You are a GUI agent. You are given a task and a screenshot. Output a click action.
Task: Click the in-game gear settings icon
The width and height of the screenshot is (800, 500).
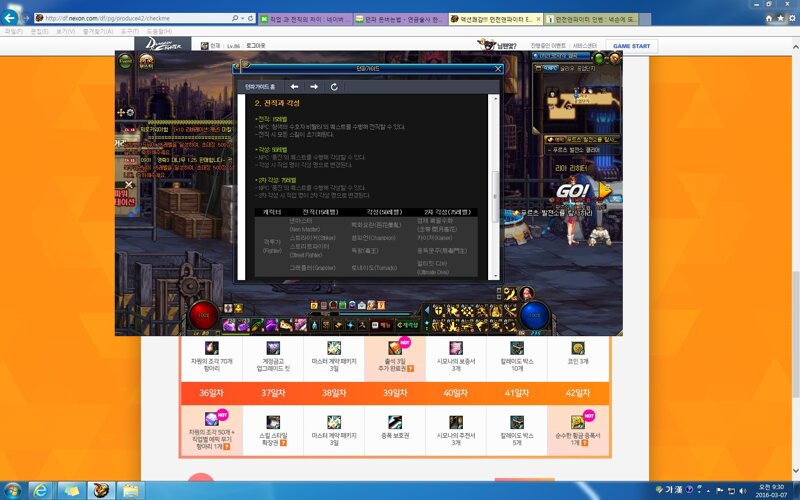(131, 112)
